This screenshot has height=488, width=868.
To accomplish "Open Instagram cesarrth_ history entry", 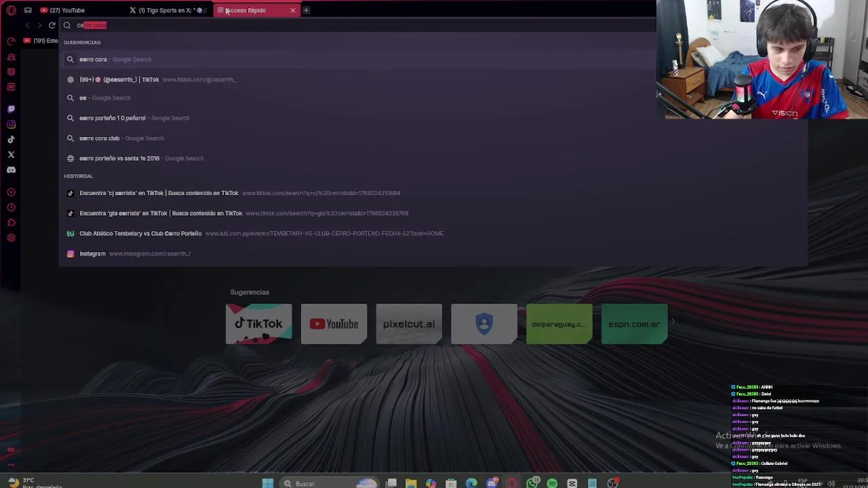I will tap(434, 253).
